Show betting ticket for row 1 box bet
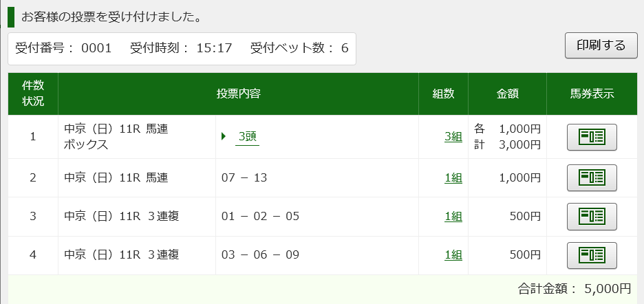 coord(592,137)
